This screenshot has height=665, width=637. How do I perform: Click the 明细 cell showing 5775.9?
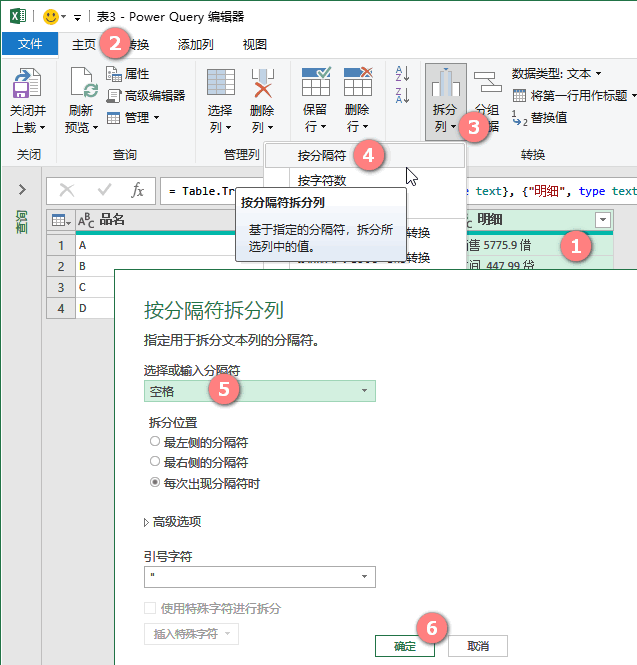coord(539,245)
